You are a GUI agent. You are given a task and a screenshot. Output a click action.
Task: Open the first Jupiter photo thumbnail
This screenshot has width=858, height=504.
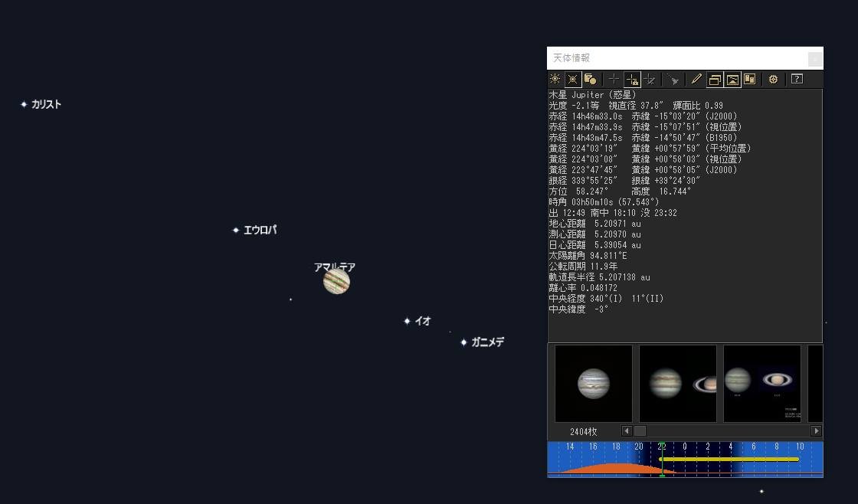[x=594, y=383]
